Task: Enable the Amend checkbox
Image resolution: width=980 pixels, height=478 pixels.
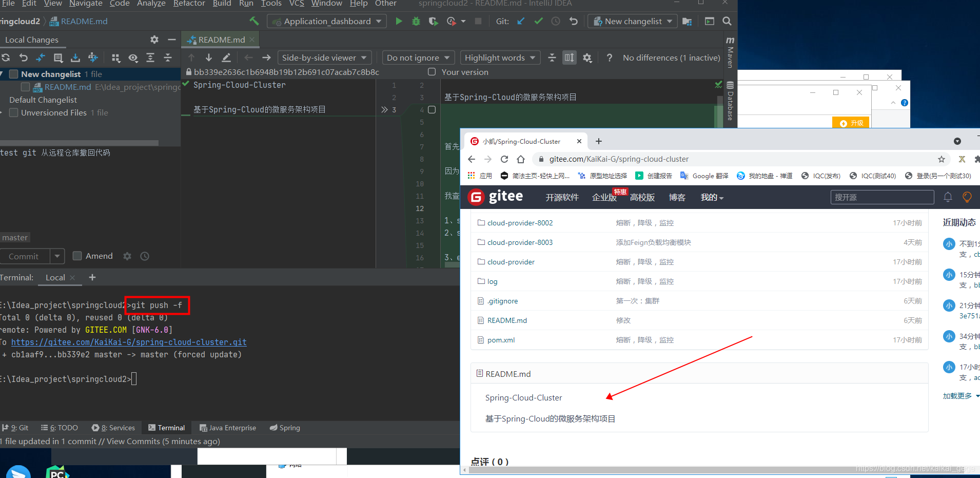Action: 77,256
